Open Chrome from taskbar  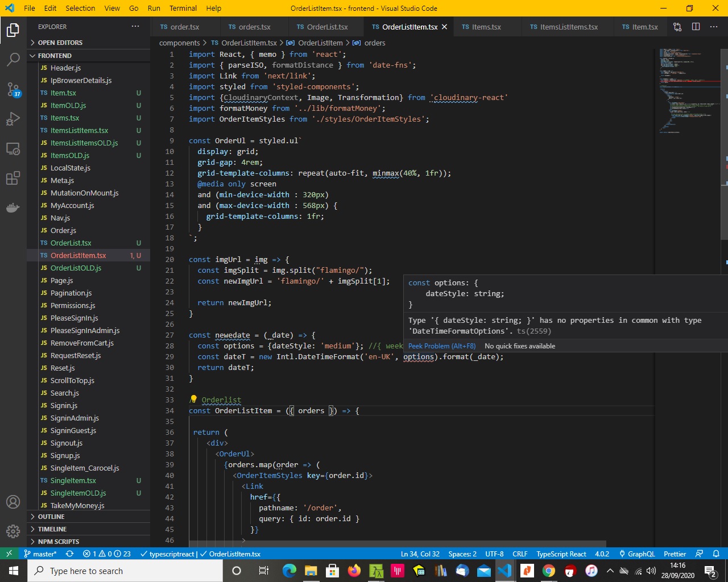(x=549, y=571)
